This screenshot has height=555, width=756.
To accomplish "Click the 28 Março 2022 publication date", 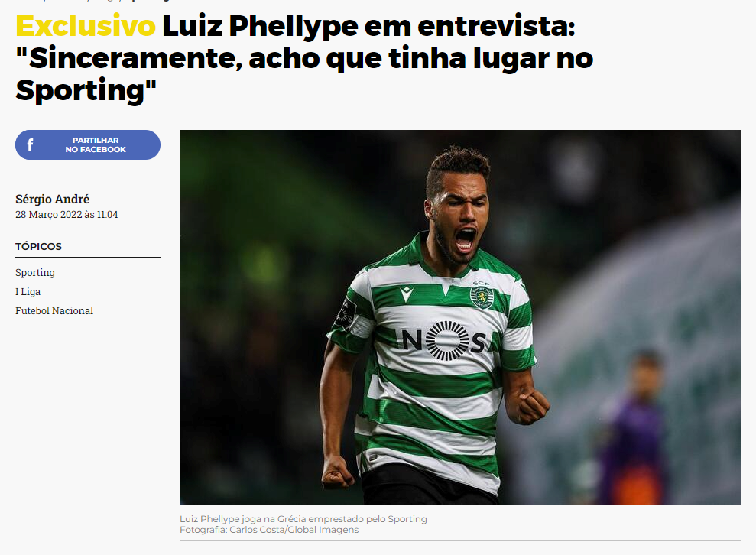I will pyautogui.click(x=67, y=215).
